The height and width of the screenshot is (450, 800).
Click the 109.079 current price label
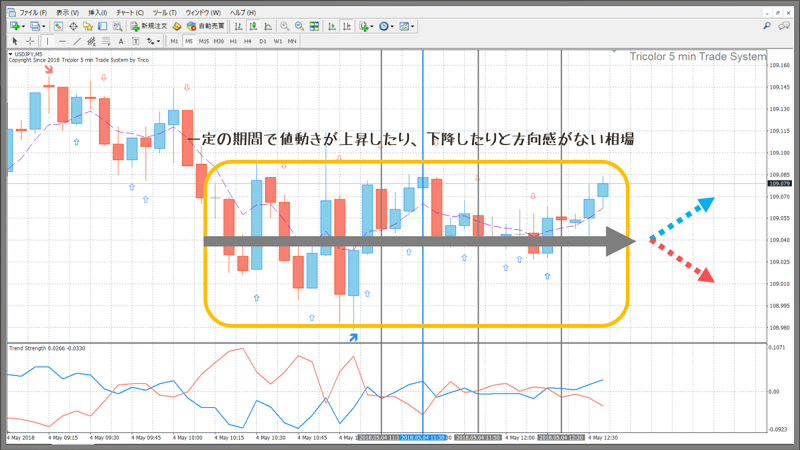(x=780, y=183)
